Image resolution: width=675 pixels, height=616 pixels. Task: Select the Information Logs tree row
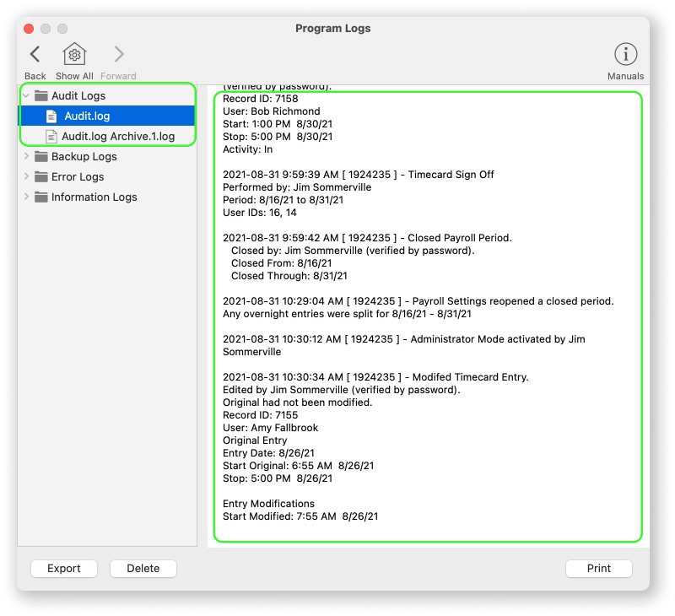coord(106,197)
